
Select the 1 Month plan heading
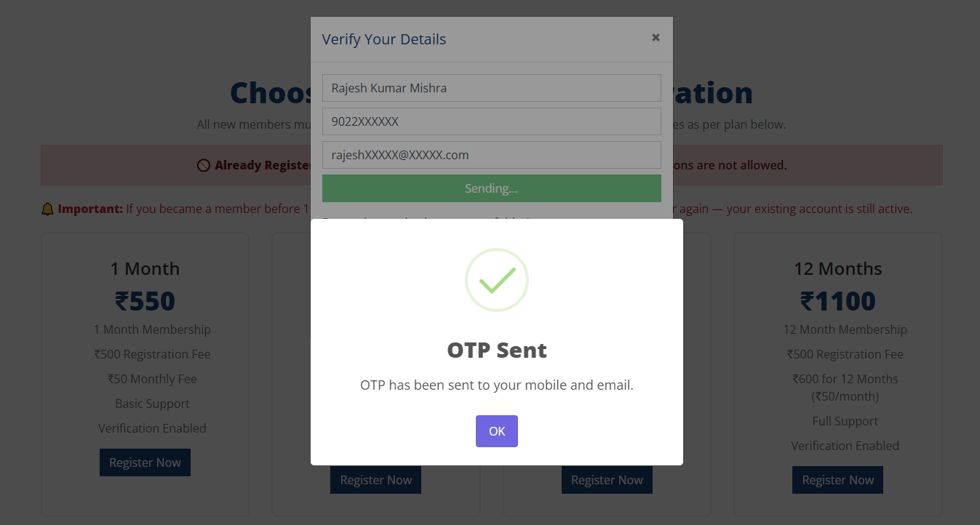[145, 269]
